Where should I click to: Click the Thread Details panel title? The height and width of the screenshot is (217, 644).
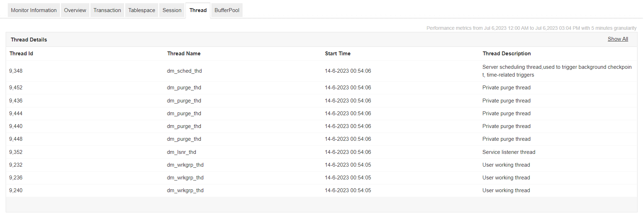coord(29,40)
